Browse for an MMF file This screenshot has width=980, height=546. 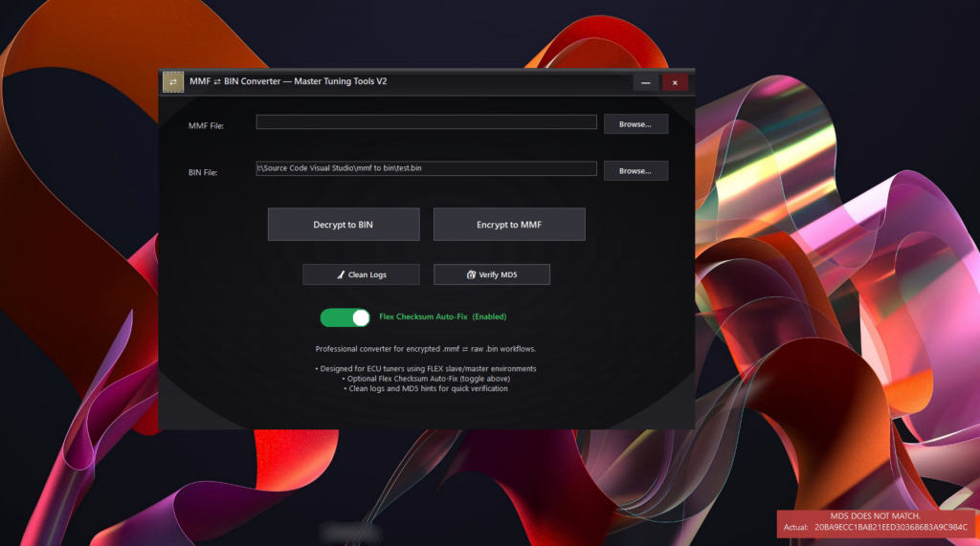(x=635, y=124)
